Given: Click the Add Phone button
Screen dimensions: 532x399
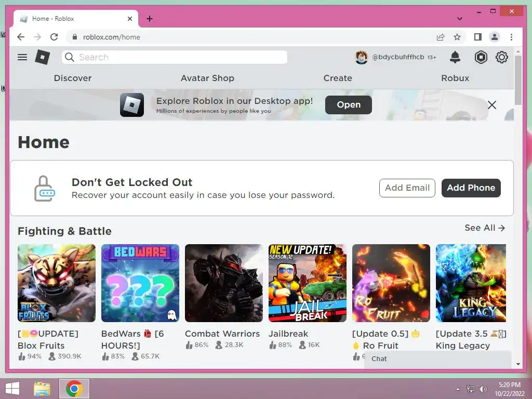Looking at the screenshot, I should 471,188.
